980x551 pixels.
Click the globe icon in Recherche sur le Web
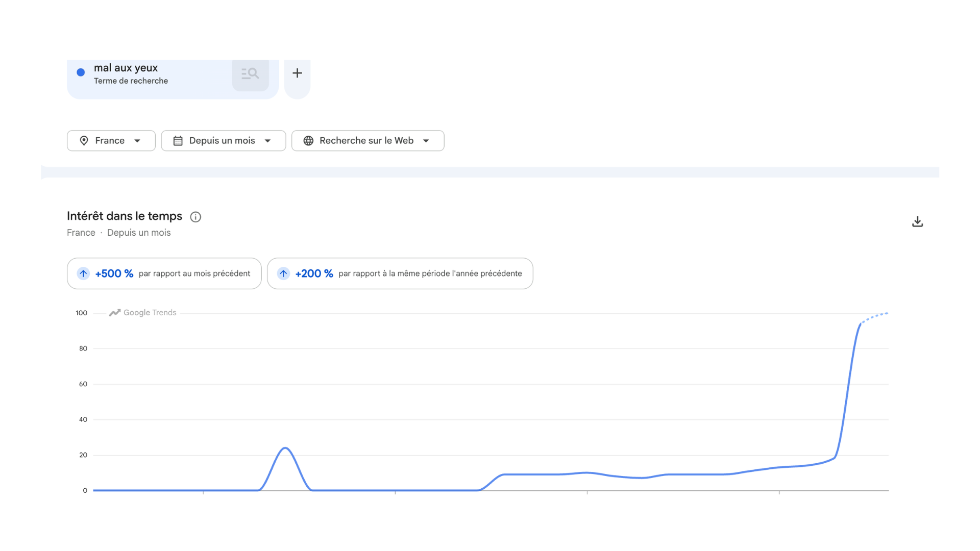pos(308,141)
